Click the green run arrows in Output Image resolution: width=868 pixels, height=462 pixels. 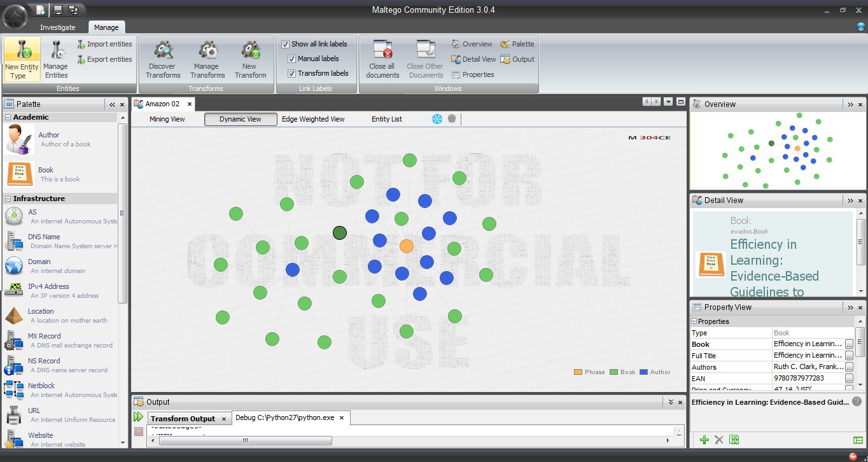point(139,417)
